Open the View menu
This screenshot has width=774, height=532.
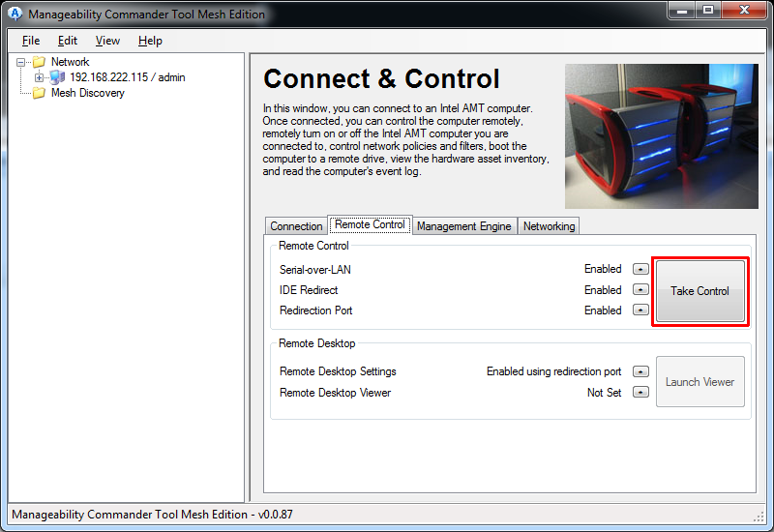tap(107, 41)
